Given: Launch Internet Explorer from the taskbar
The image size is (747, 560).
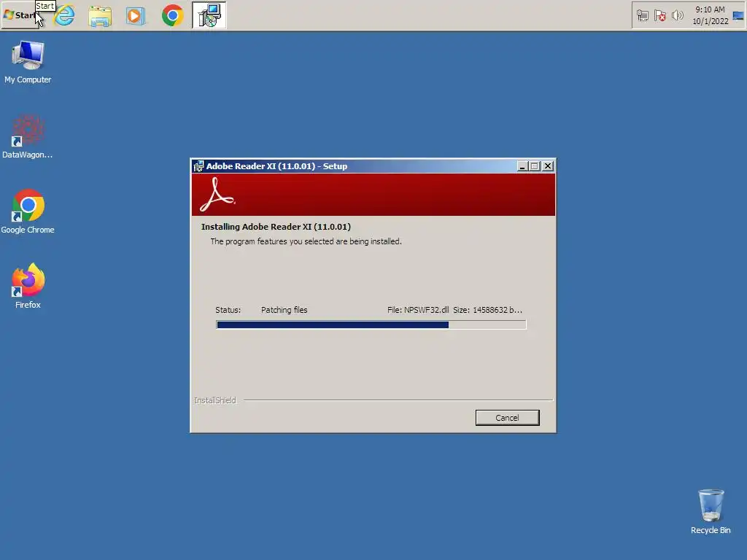Looking at the screenshot, I should point(65,16).
